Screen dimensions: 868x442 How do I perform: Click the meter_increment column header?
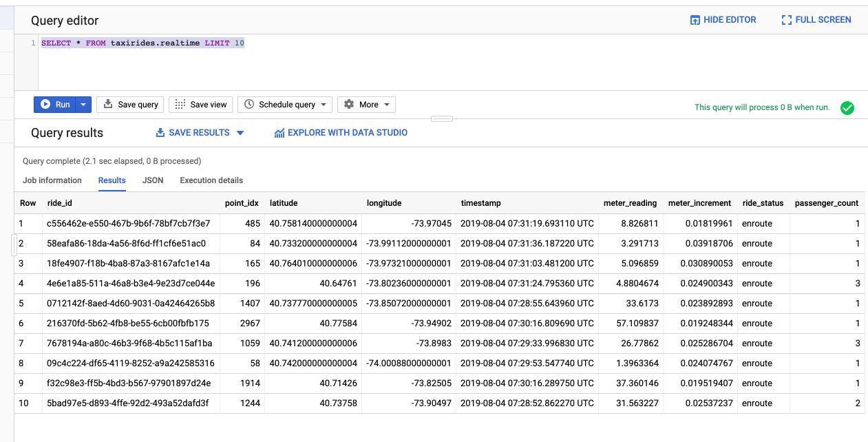tap(699, 203)
